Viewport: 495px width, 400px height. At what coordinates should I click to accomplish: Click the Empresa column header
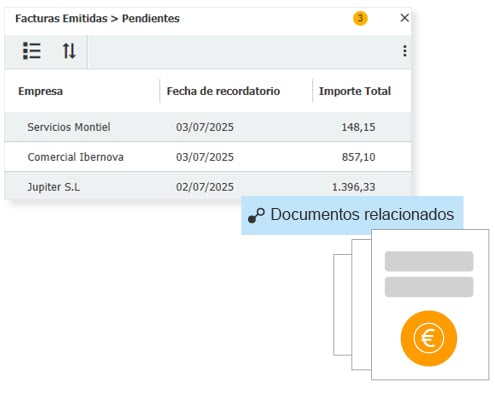click(40, 91)
